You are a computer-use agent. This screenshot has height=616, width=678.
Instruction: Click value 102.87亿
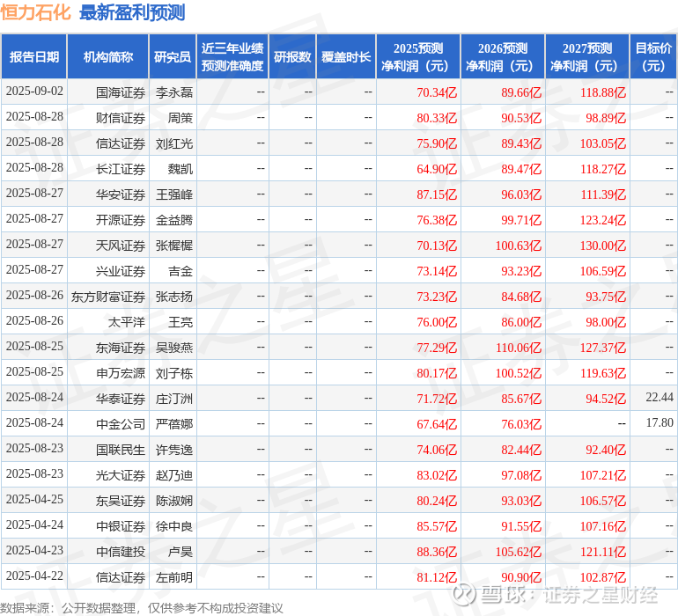(603, 577)
